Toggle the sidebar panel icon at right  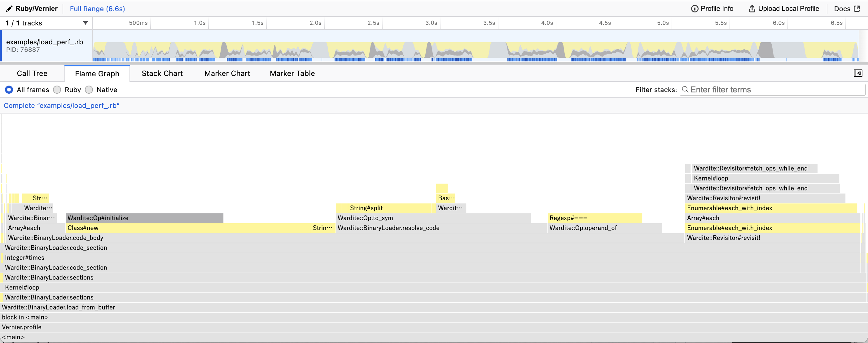(x=857, y=73)
